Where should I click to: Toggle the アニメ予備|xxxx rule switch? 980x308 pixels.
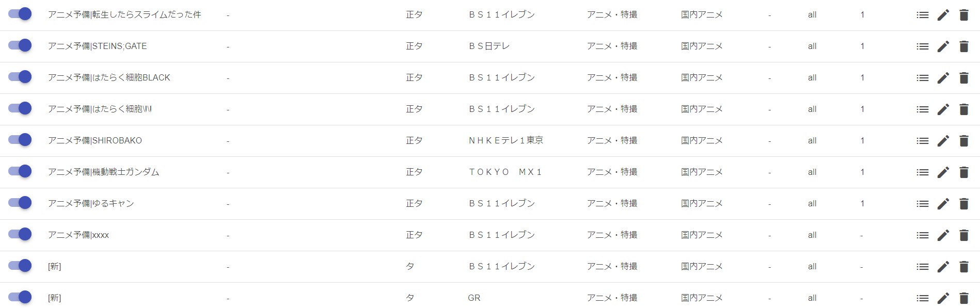[x=20, y=234]
